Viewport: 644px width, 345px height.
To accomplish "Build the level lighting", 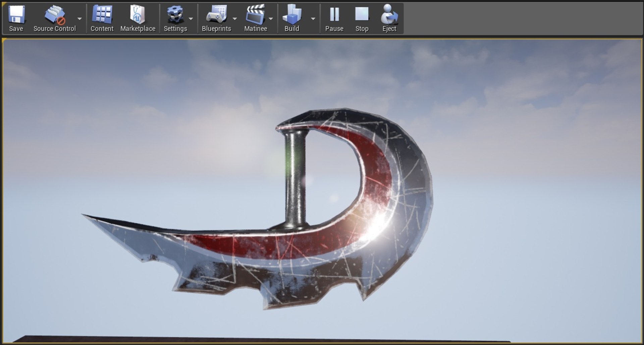I will coord(292,19).
